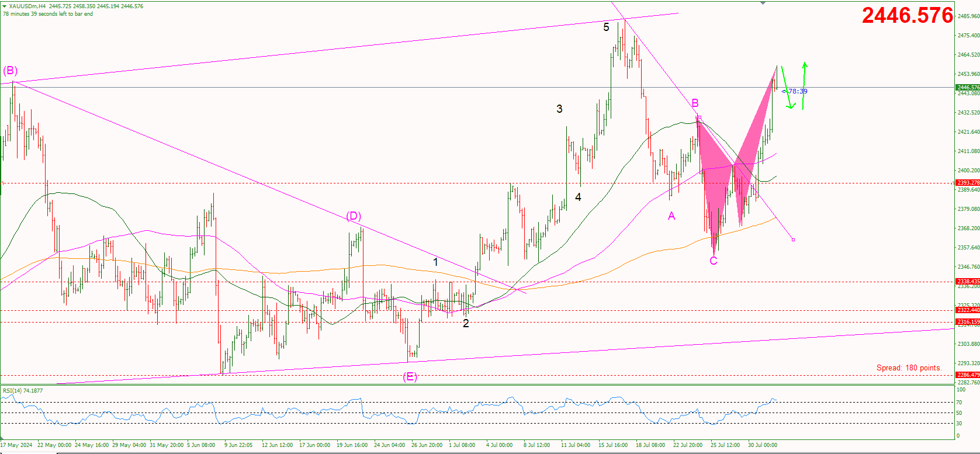Click the 9 Jun 22:05 time axis label
The width and height of the screenshot is (980, 454).
point(238,445)
